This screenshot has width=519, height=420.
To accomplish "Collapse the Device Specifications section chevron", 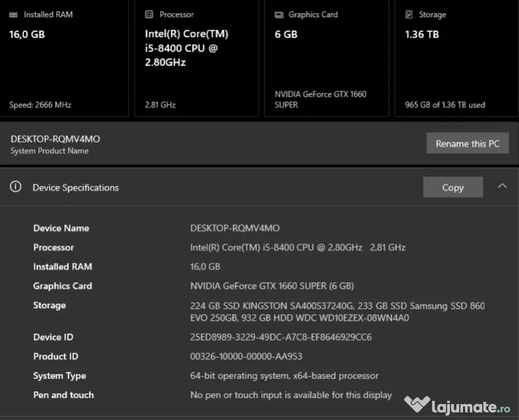I will 502,186.
